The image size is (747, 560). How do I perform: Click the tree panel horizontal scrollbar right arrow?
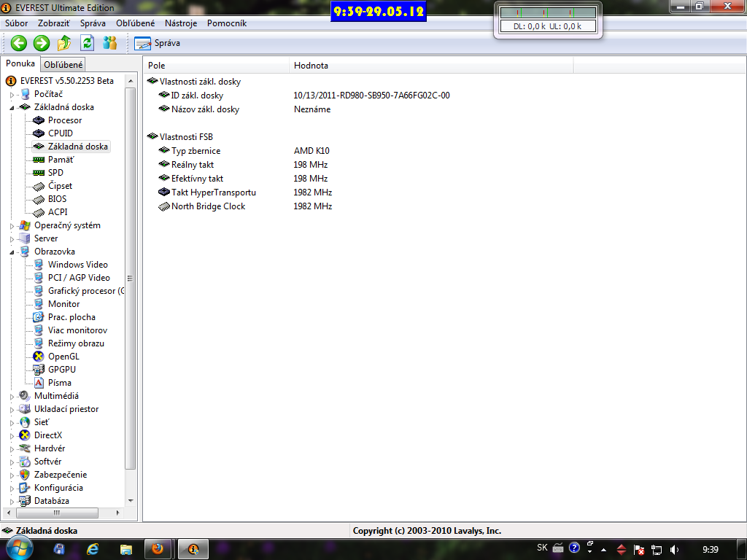(117, 513)
